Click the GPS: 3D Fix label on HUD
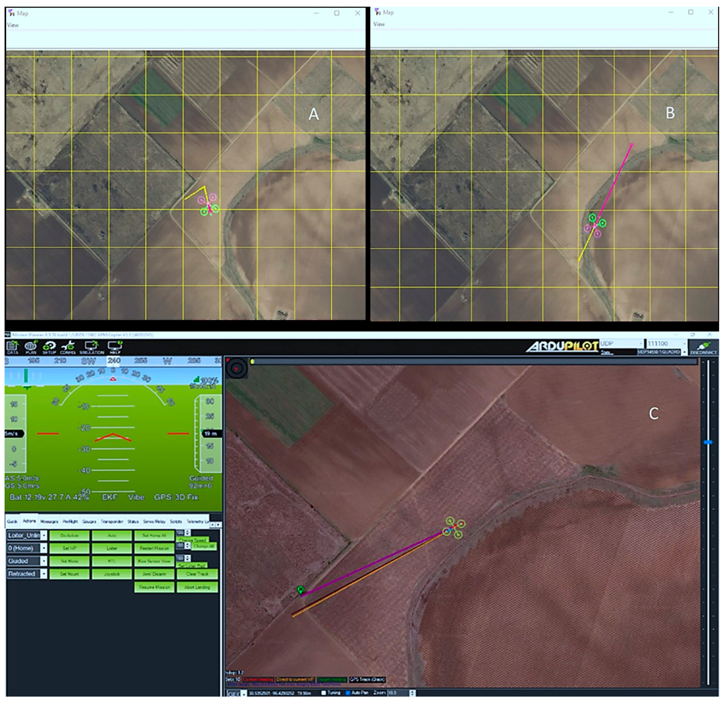The image size is (728, 704). point(176,497)
